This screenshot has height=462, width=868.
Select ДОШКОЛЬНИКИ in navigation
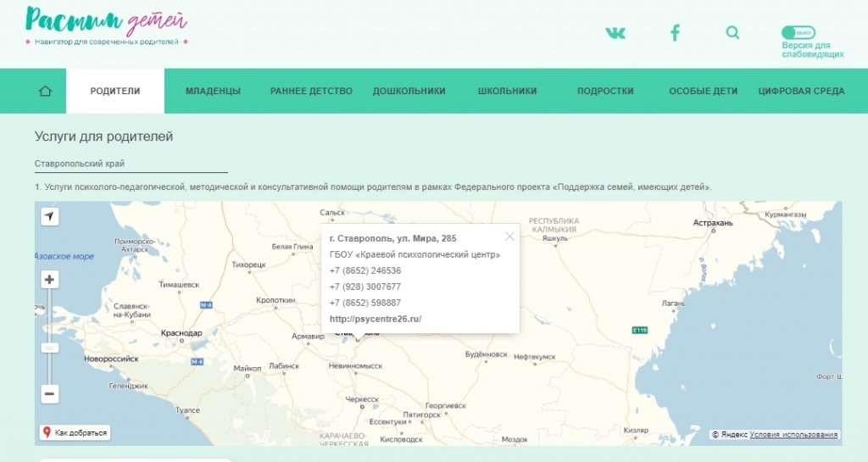(x=409, y=92)
